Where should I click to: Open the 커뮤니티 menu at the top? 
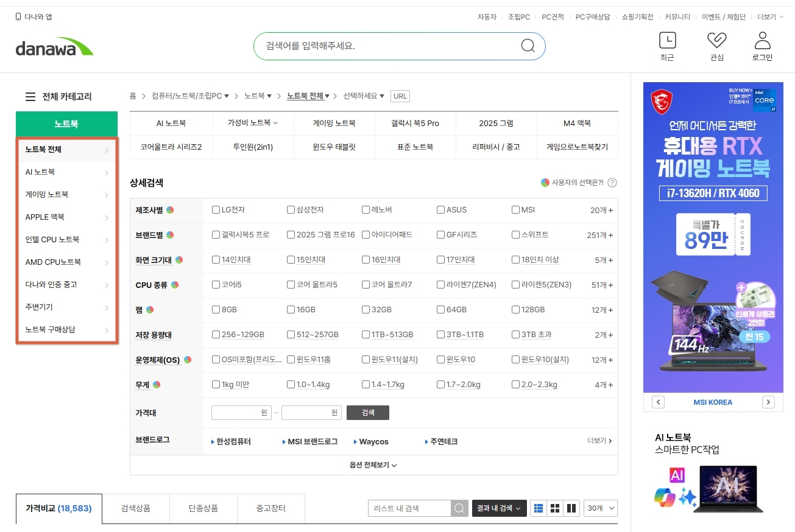tap(677, 16)
